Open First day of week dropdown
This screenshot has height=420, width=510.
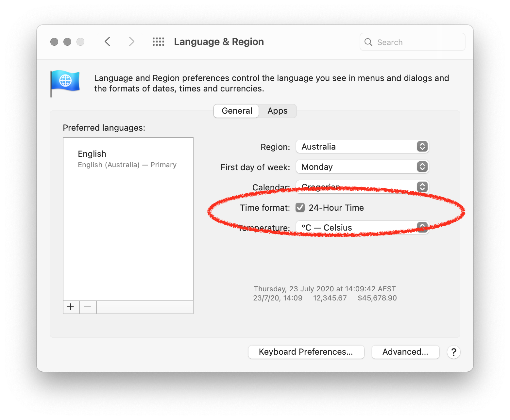coord(362,167)
